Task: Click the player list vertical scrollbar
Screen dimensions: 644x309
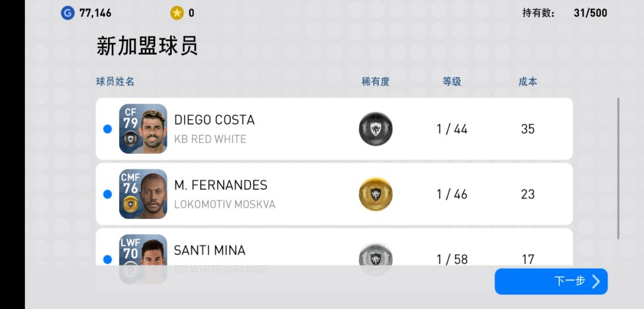Action: pos(618,168)
